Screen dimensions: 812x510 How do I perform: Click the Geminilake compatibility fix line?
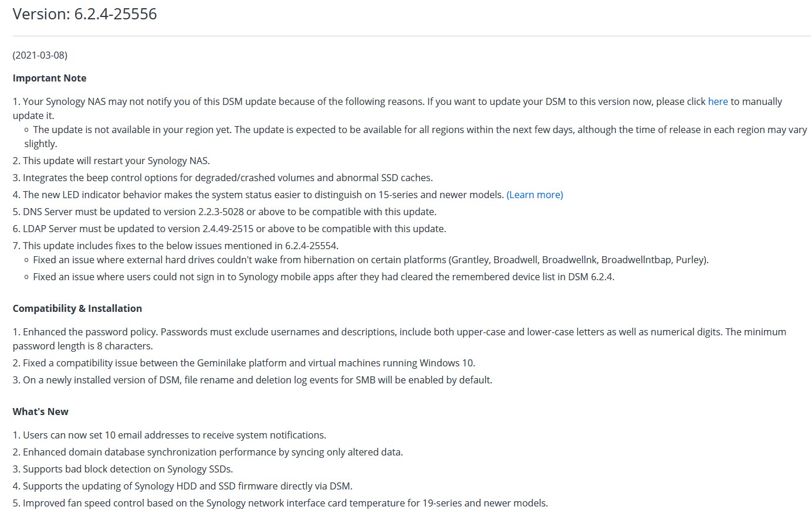248,363
